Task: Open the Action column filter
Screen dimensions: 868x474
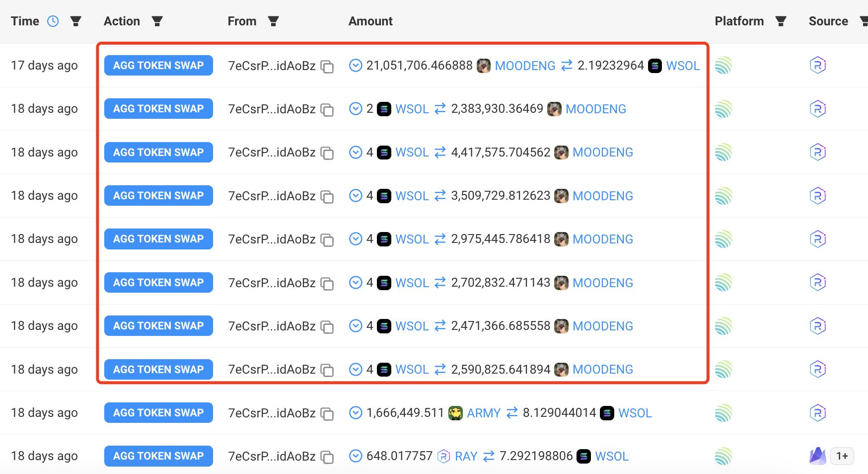Action: click(x=157, y=21)
